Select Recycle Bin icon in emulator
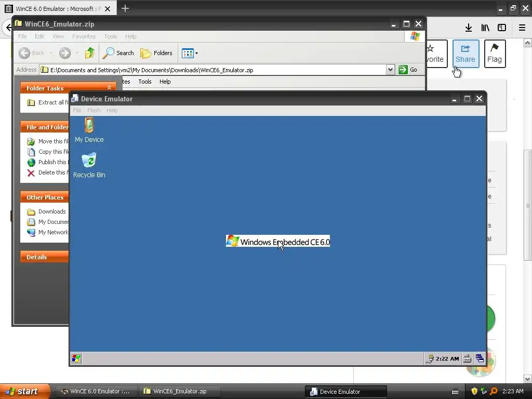The height and width of the screenshot is (399, 532). pos(89,165)
